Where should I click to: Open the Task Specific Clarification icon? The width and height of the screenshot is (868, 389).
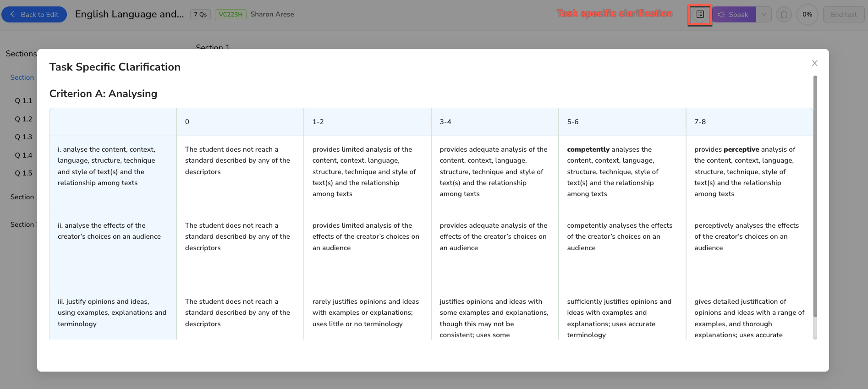click(700, 15)
